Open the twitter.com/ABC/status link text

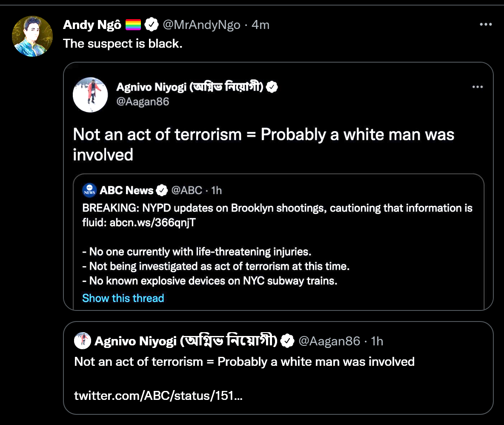coord(158,396)
